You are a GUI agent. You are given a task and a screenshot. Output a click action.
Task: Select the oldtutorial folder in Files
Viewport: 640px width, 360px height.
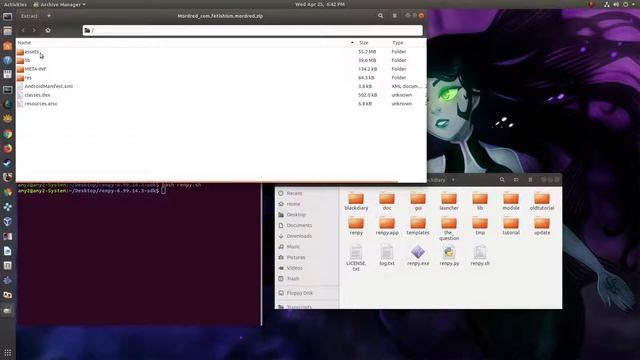click(542, 202)
